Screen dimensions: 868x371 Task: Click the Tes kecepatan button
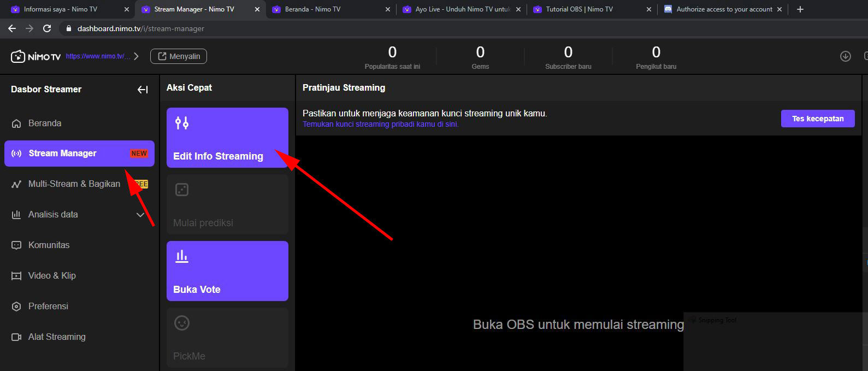pos(818,119)
